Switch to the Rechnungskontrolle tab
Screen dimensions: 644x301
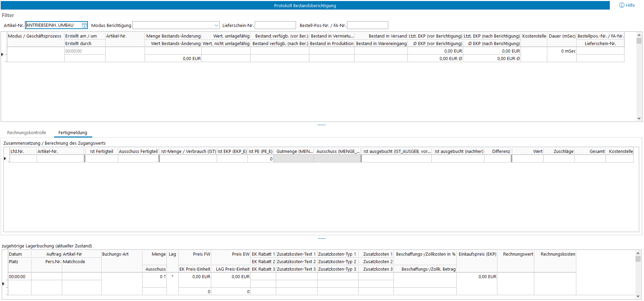(27, 133)
